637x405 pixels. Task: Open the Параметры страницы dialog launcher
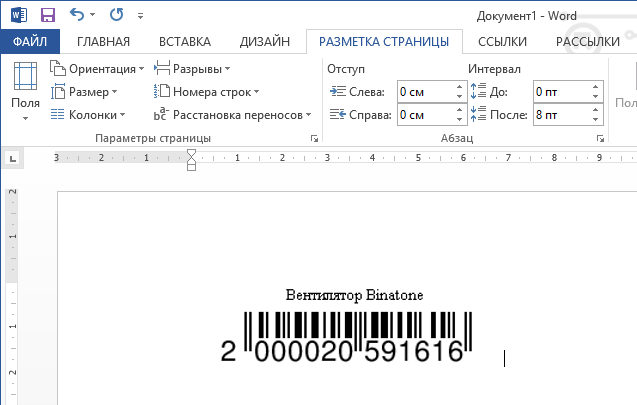coord(314,139)
